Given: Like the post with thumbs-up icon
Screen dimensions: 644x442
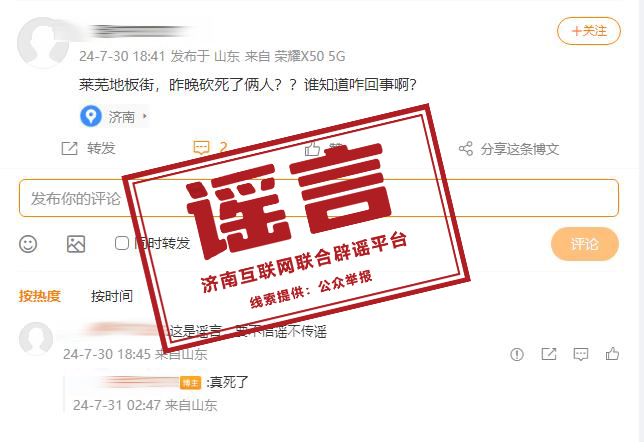Looking at the screenshot, I should [312, 149].
